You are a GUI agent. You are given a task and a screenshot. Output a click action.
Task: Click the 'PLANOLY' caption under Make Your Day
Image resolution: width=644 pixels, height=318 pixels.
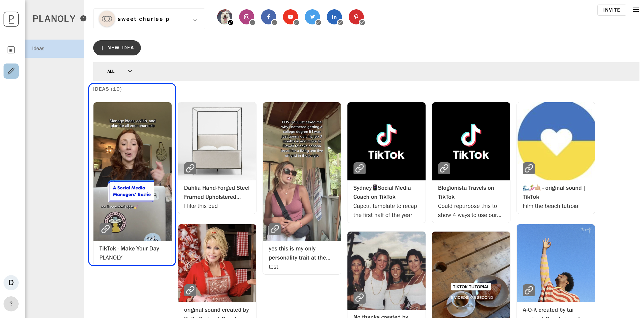tap(111, 258)
